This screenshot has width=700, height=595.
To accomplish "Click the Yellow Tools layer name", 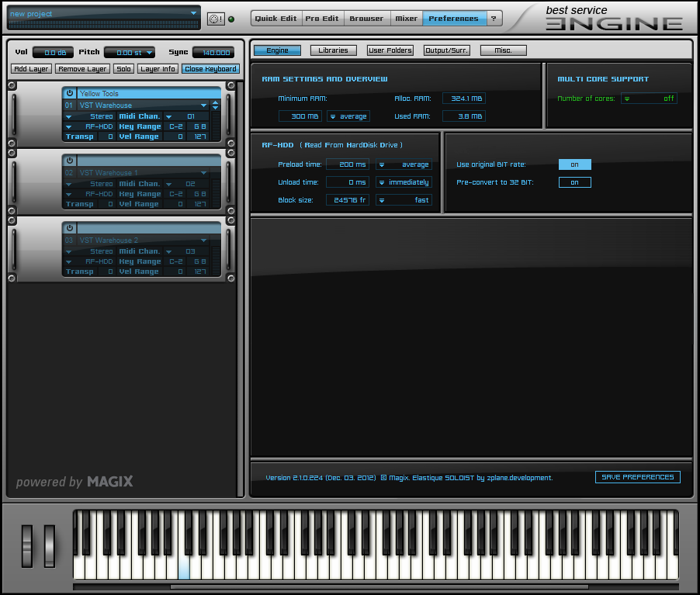I will pyautogui.click(x=149, y=93).
